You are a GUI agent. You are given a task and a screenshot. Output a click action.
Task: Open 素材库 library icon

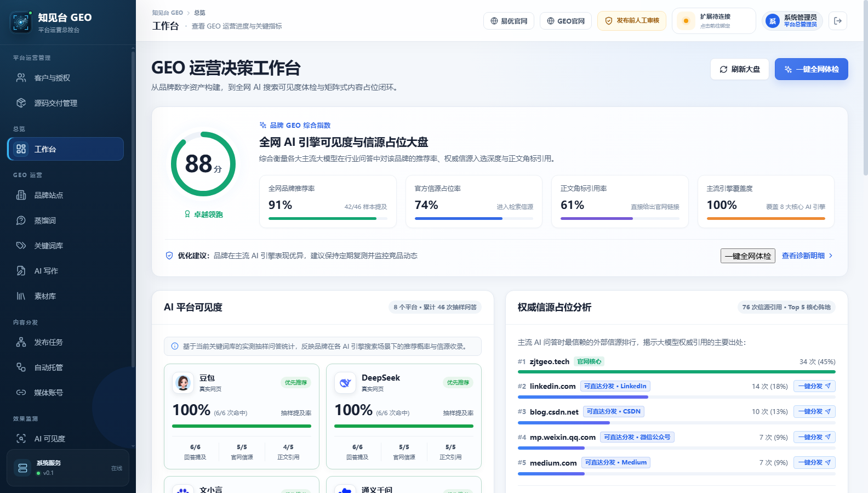pyautogui.click(x=21, y=296)
